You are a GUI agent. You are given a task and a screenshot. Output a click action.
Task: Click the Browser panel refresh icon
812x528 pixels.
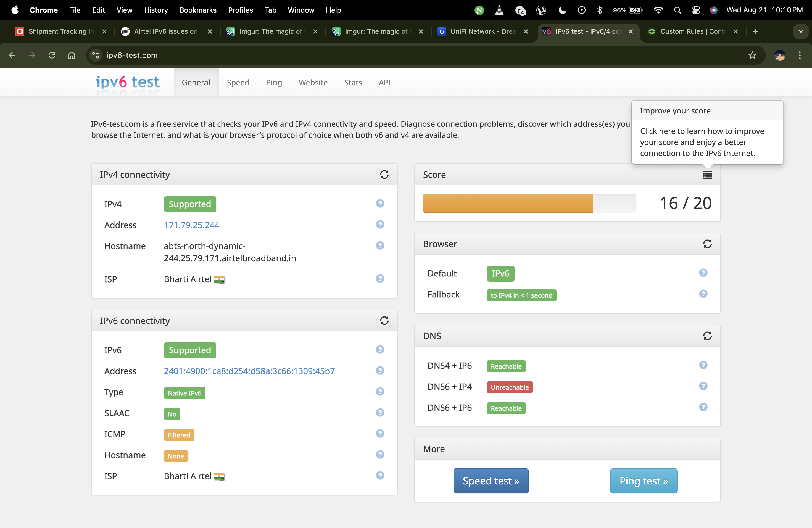(707, 244)
